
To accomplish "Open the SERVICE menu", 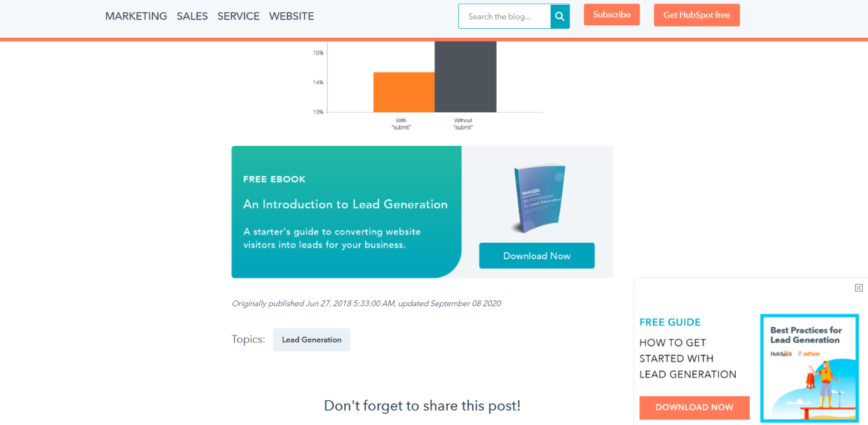I will 238,16.
